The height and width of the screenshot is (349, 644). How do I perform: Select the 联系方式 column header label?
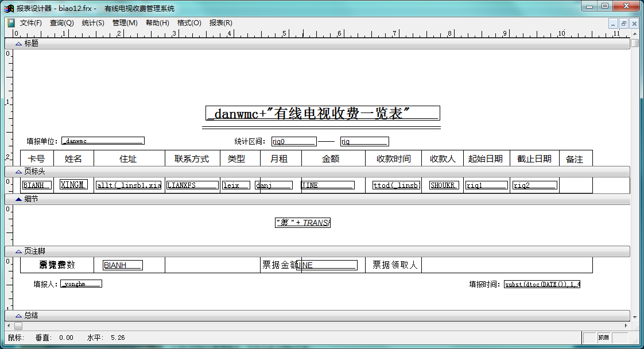(x=192, y=159)
